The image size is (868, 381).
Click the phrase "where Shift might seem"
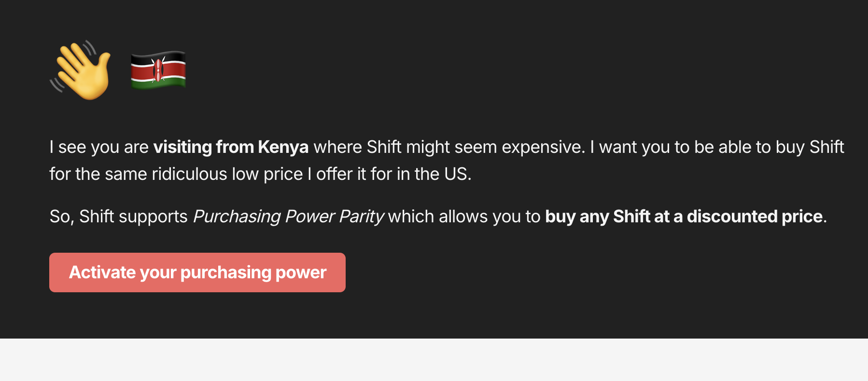pos(405,147)
